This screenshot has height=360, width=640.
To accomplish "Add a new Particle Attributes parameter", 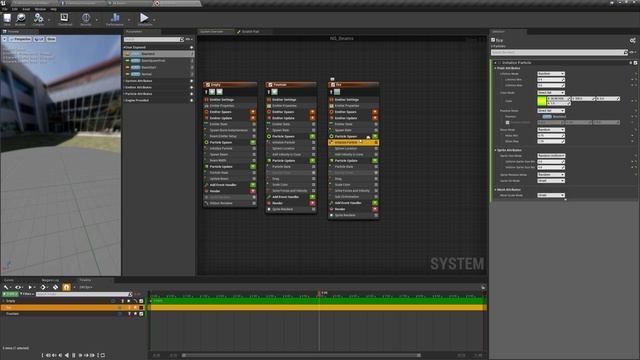I will pos(191,94).
